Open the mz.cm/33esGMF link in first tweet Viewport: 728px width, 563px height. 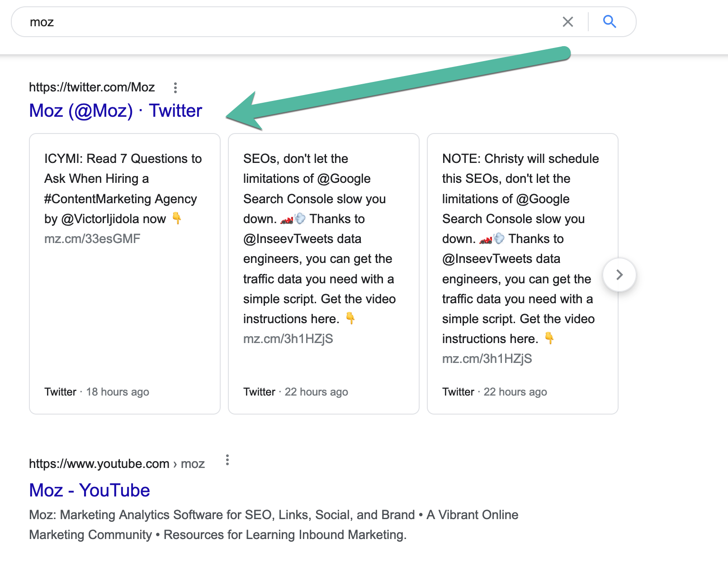(92, 239)
